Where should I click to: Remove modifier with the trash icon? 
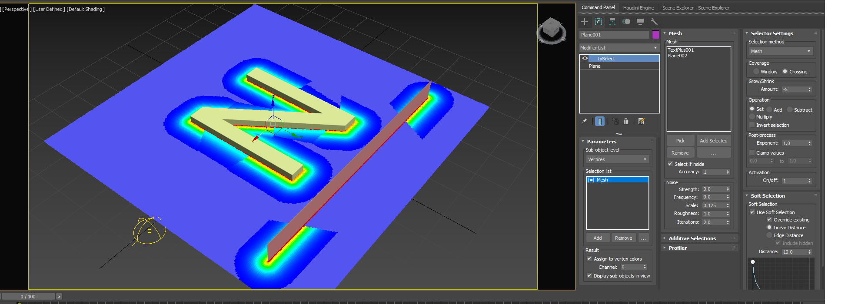point(626,121)
